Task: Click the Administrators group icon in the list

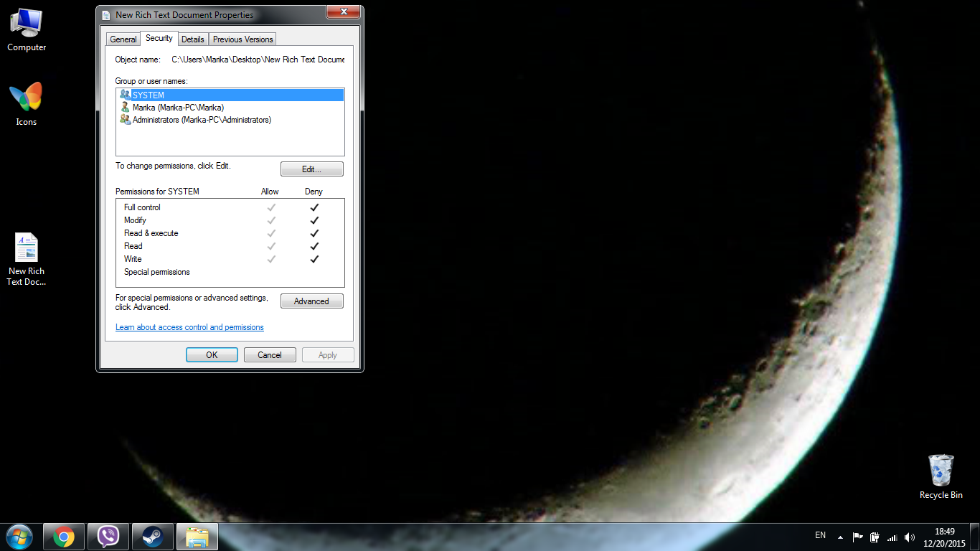Action: [x=126, y=120]
